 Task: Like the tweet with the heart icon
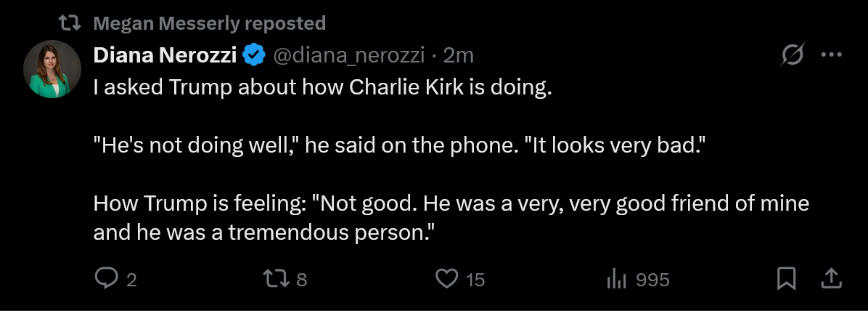pyautogui.click(x=448, y=278)
